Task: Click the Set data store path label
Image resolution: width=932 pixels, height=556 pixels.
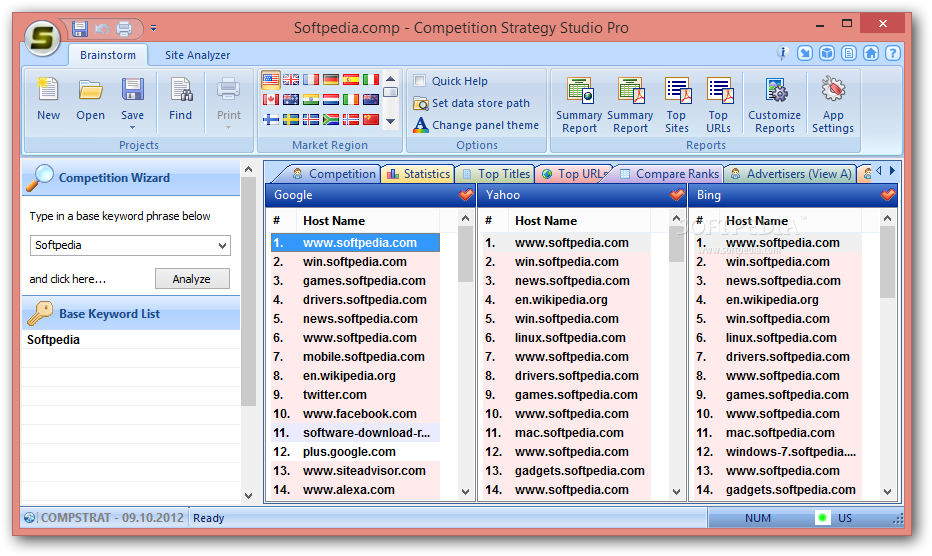Action: click(x=481, y=103)
